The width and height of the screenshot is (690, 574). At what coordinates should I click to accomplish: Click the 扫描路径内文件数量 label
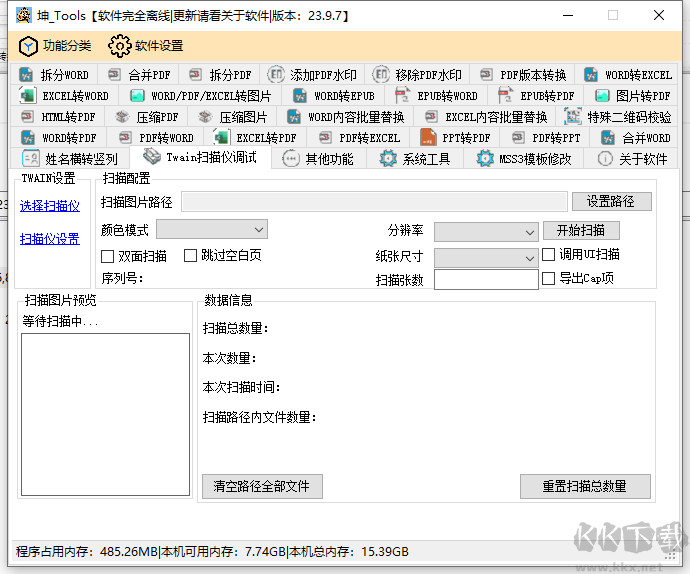260,417
